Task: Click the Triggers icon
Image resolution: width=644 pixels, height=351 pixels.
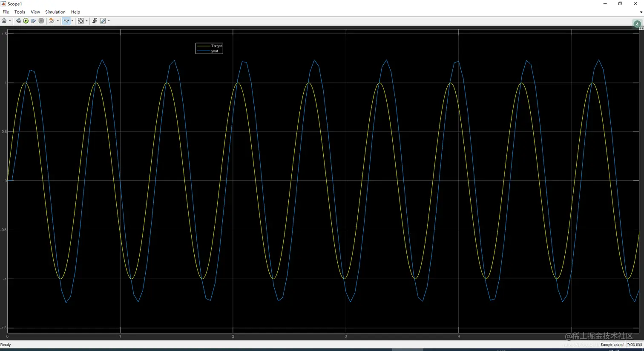Action: pos(95,21)
